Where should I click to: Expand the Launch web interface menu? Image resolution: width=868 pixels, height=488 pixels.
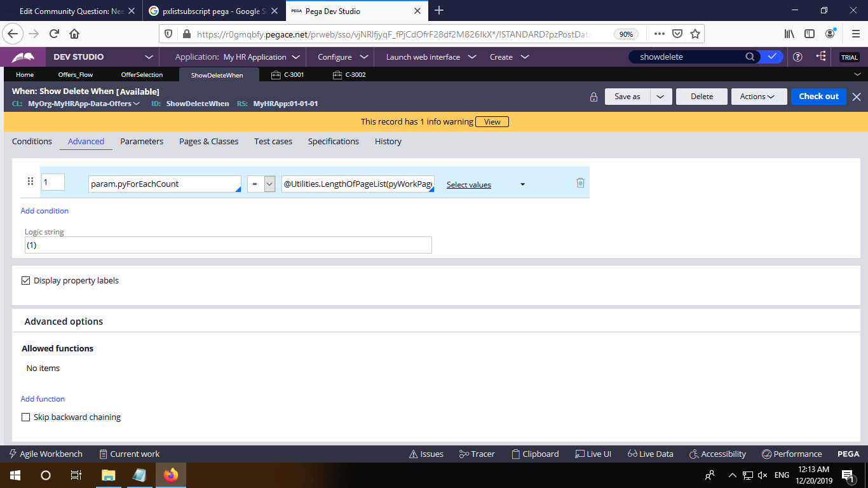tap(431, 57)
